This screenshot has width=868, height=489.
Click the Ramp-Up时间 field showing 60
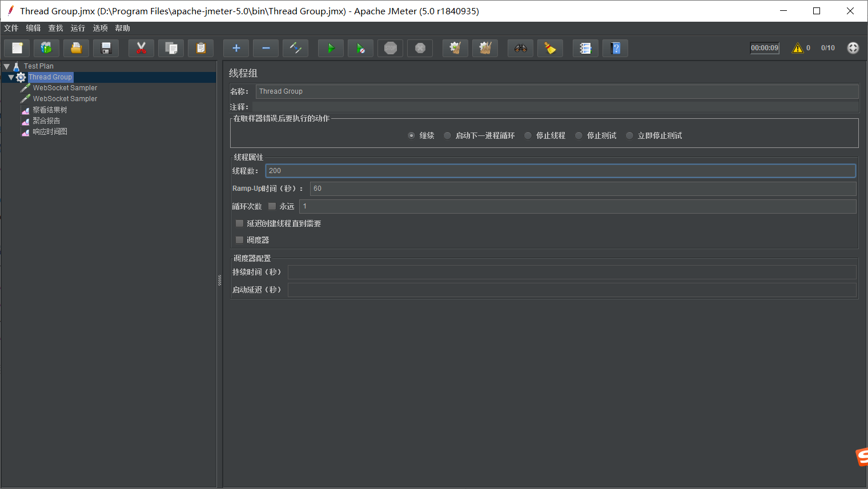pos(583,189)
